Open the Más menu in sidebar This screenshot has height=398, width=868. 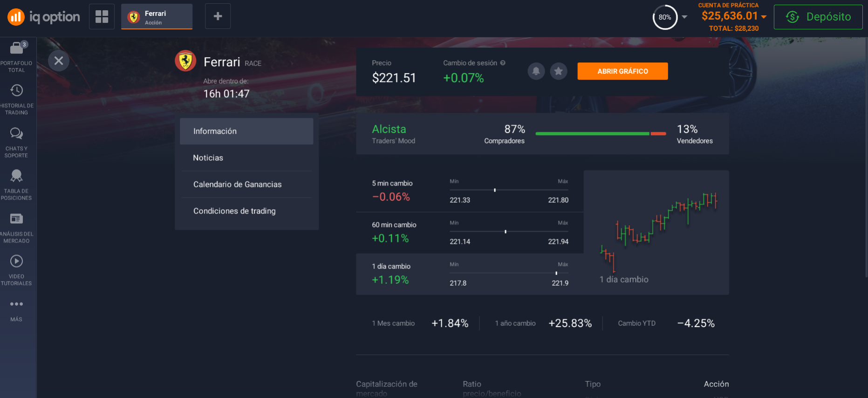coord(17,311)
